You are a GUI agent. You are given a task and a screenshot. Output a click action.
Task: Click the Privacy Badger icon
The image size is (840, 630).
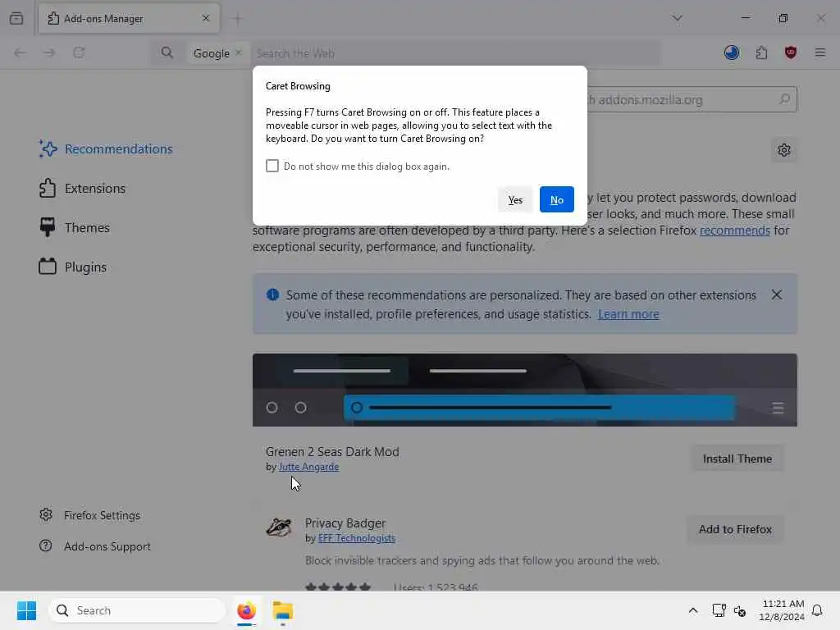click(x=279, y=527)
